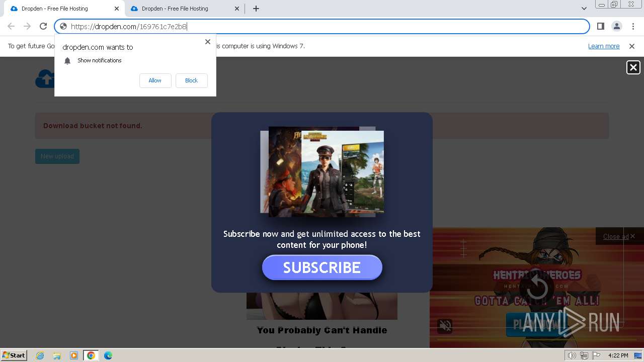Screen dimensions: 644x362
Task: Open system volume control
Action: click(x=572, y=355)
